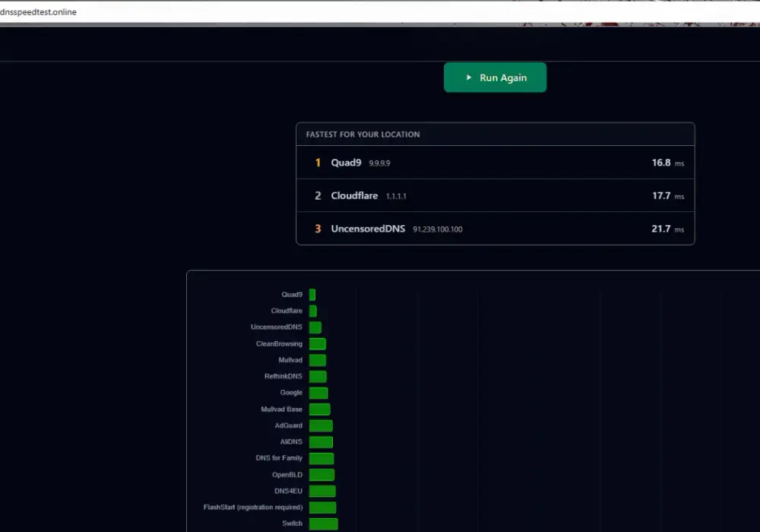Click the CleanBrowsing bar in the chart

(x=318, y=344)
